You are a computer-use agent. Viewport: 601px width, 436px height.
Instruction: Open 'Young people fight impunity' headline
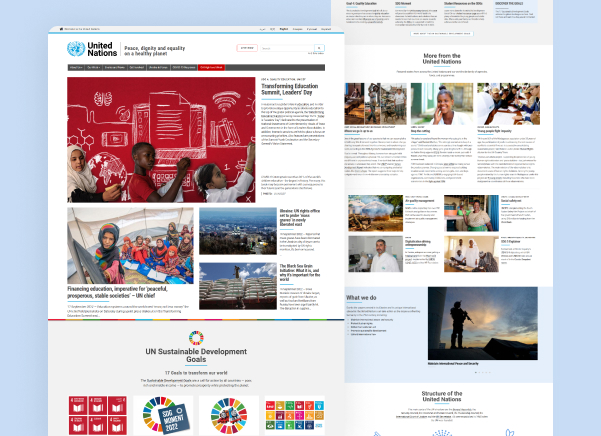point(494,131)
